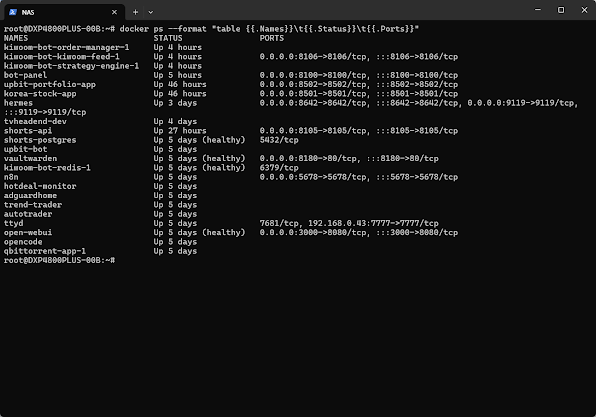Image resolution: width=596 pixels, height=417 pixels.
Task: Expand the new tab profile dropdown
Action: pyautogui.click(x=151, y=12)
